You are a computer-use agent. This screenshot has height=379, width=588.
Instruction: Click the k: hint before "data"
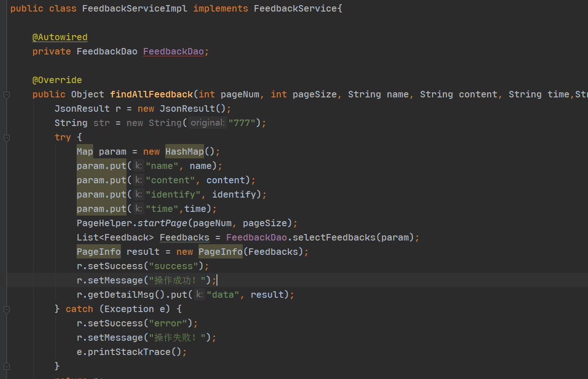click(x=200, y=295)
